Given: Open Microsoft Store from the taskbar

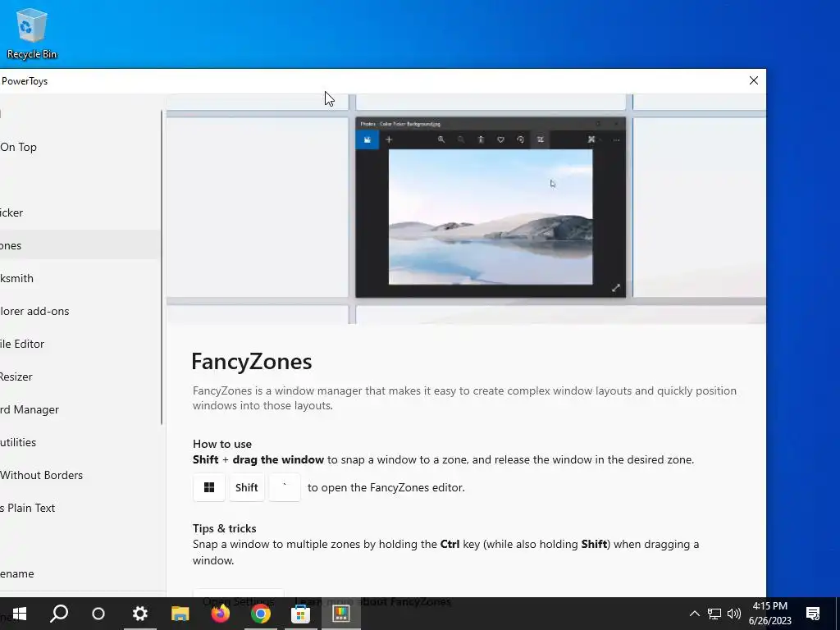Looking at the screenshot, I should (300, 614).
